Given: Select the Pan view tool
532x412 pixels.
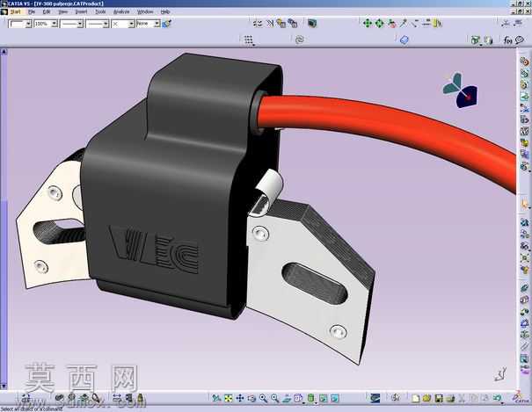Looking at the screenshot, I should point(240,399).
